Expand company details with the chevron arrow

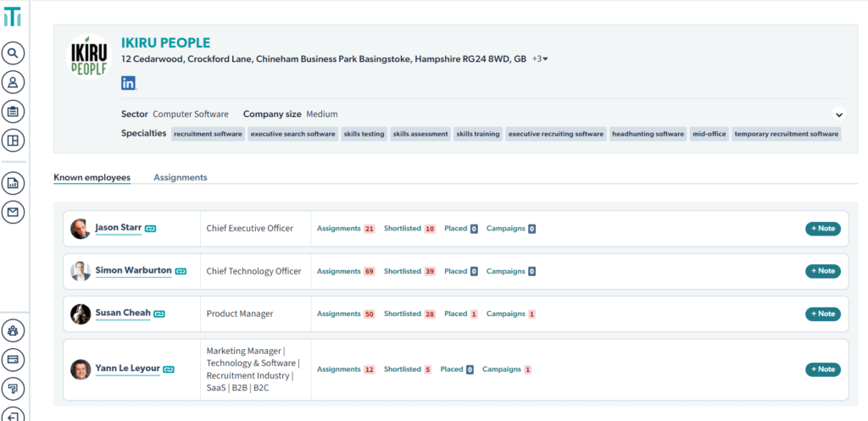pyautogui.click(x=839, y=114)
